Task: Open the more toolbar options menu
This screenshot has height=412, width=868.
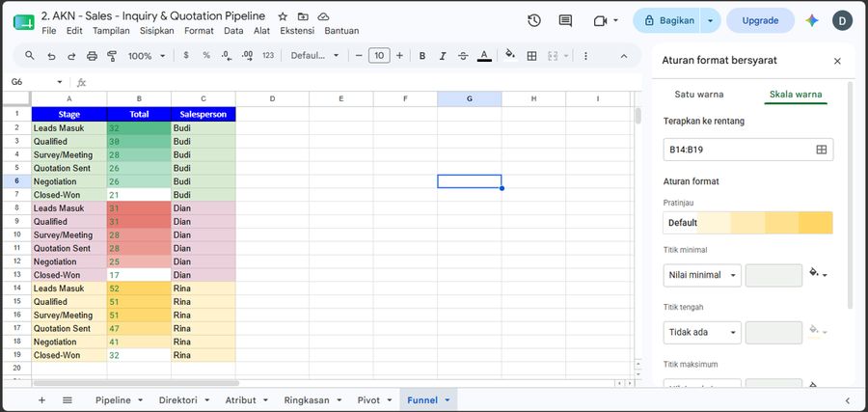Action: 585,56
